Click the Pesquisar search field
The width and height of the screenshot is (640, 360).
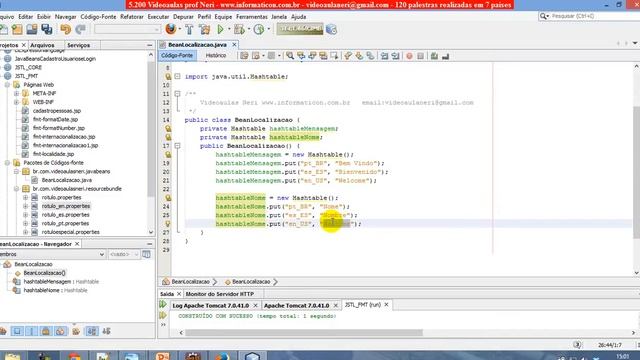click(x=592, y=16)
